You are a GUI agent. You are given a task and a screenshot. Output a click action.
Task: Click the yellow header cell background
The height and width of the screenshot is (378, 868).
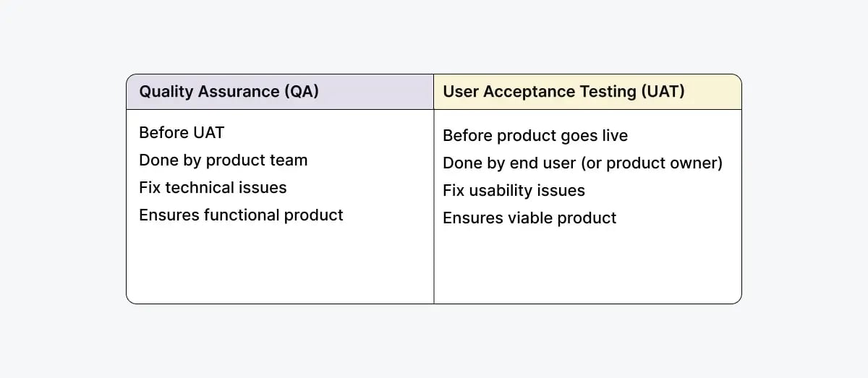click(x=712, y=92)
